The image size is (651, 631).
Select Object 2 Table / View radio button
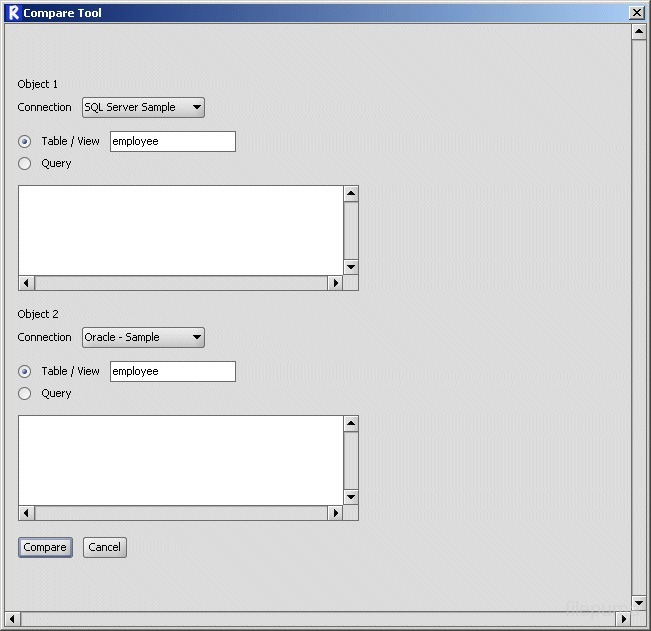click(x=24, y=372)
